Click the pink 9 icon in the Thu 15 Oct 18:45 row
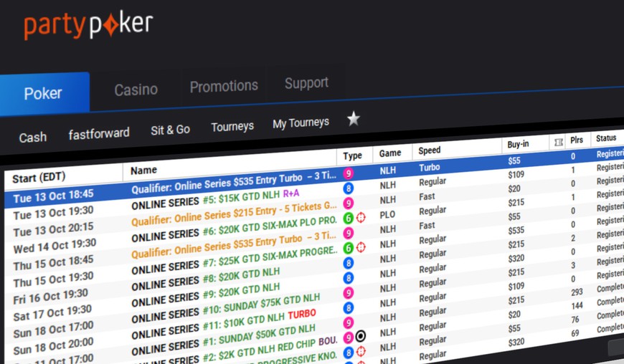Image resolution: width=624 pixels, height=364 pixels. coord(348,233)
